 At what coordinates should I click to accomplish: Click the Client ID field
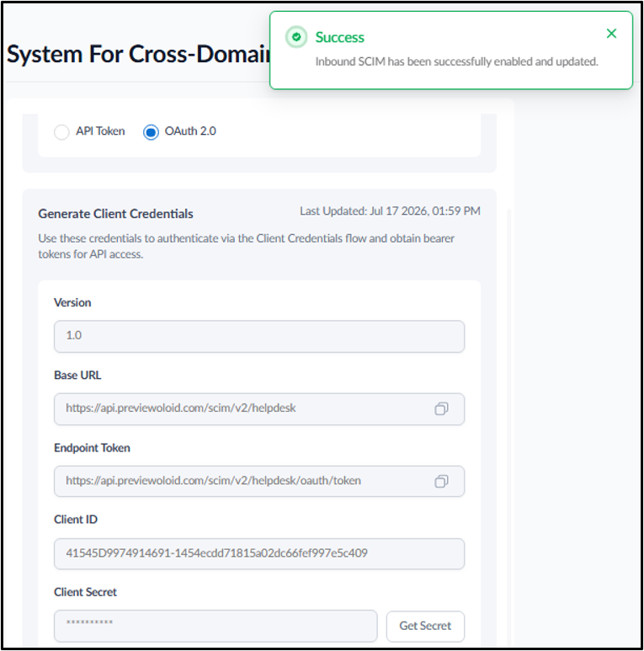click(259, 554)
